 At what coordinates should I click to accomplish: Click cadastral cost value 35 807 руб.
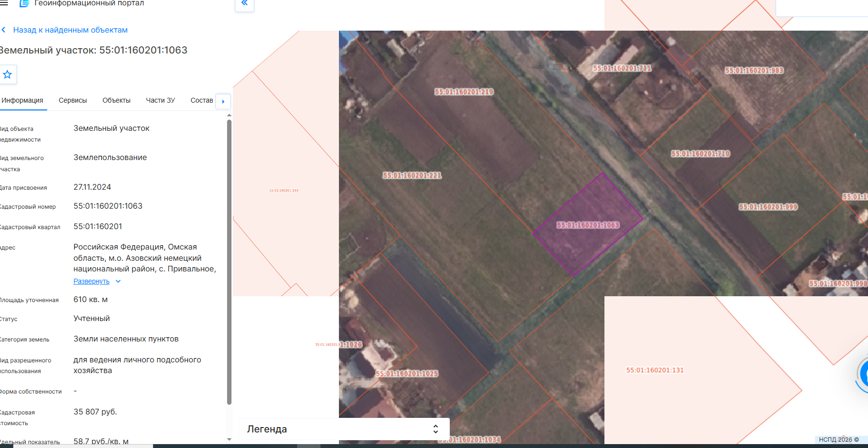(x=95, y=412)
